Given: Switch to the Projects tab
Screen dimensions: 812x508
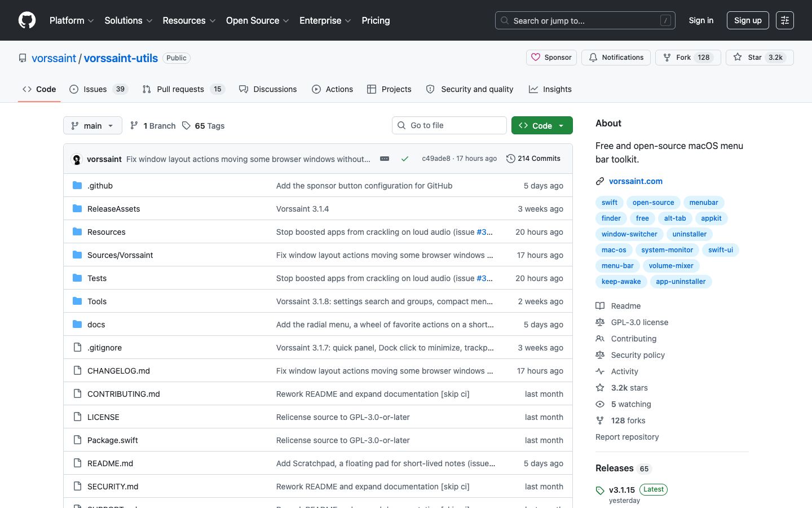Looking at the screenshot, I should 389,89.
